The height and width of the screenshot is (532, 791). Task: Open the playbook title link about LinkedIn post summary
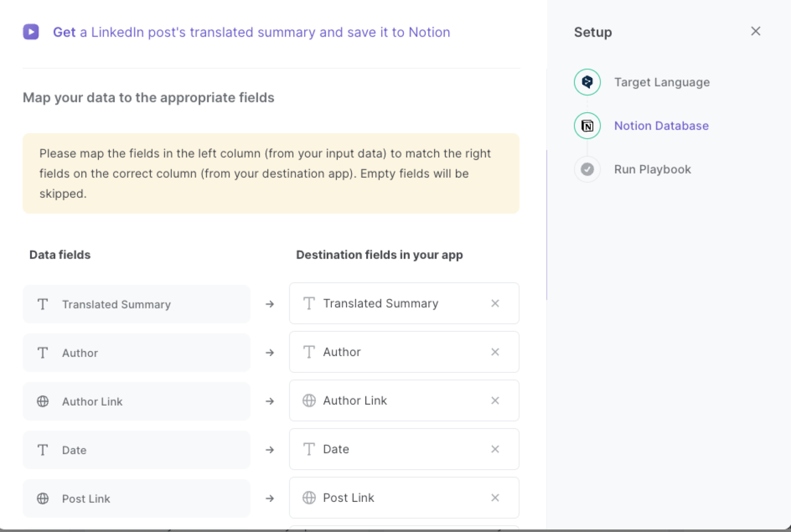click(251, 32)
